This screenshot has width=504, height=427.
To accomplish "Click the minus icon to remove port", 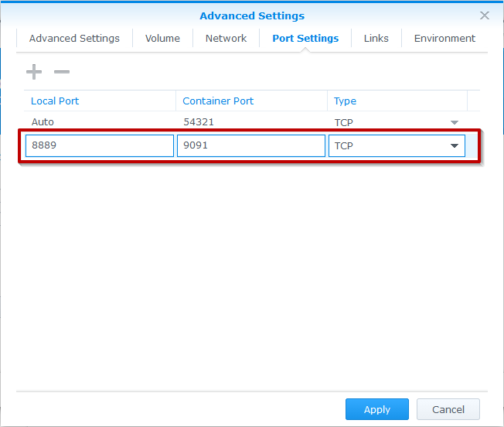I will 62,72.
